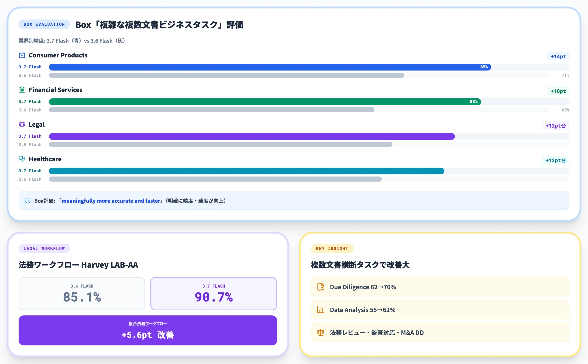This screenshot has height=364, width=588.
Task: Click the Healthcare heading
Action: click(45, 159)
